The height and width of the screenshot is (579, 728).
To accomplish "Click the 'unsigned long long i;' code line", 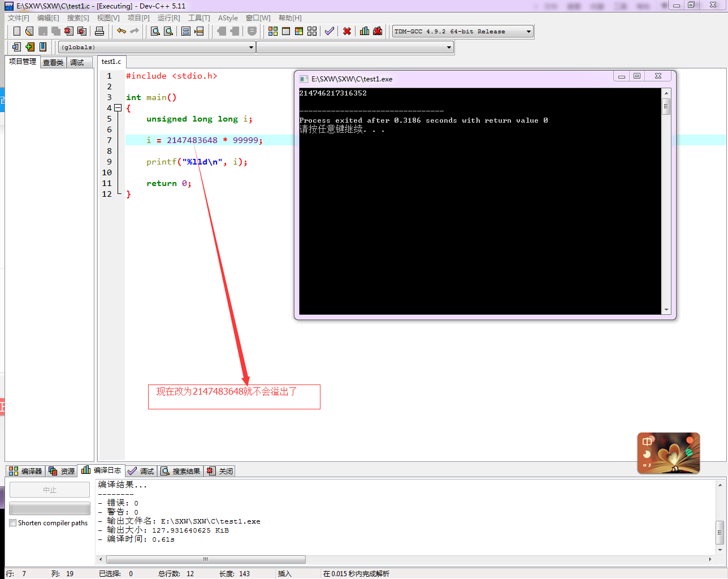I will pos(200,119).
